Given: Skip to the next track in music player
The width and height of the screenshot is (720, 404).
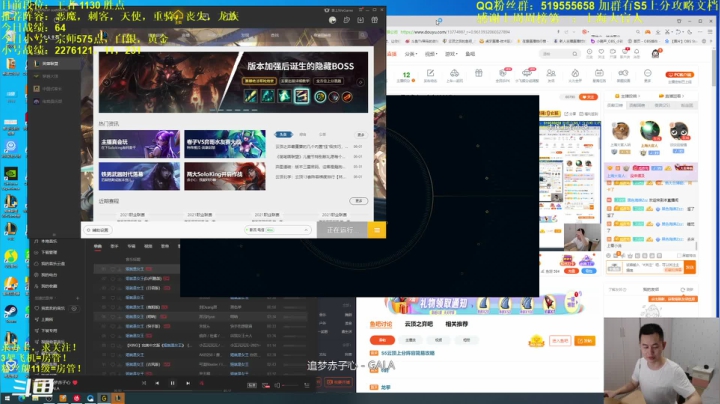Looking at the screenshot, I should [x=188, y=383].
